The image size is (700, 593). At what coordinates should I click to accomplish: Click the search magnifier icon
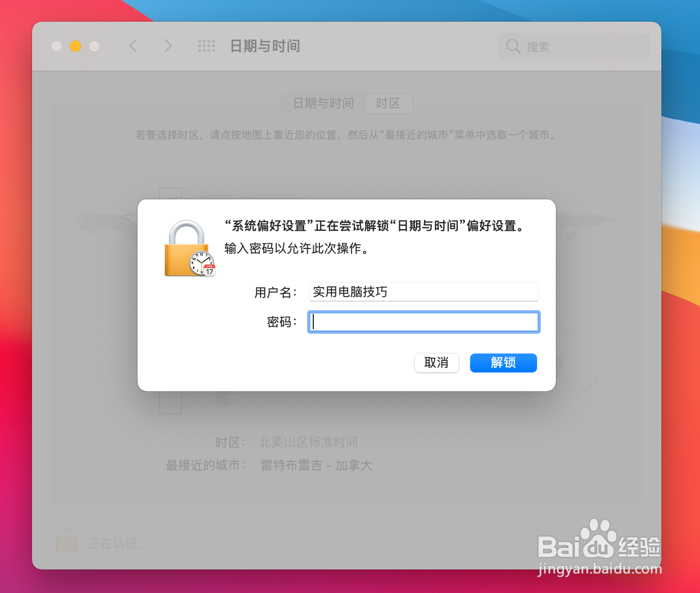(513, 46)
